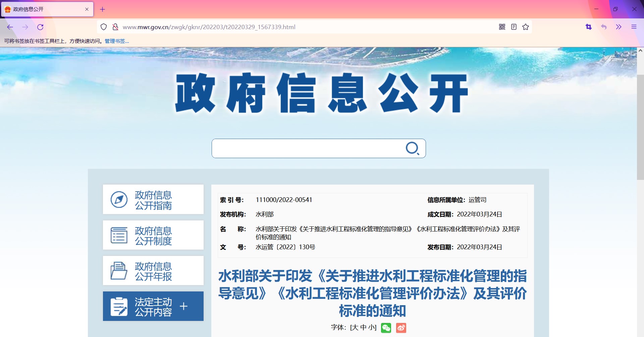
Task: Bookmark this page with the star
Action: click(x=526, y=27)
